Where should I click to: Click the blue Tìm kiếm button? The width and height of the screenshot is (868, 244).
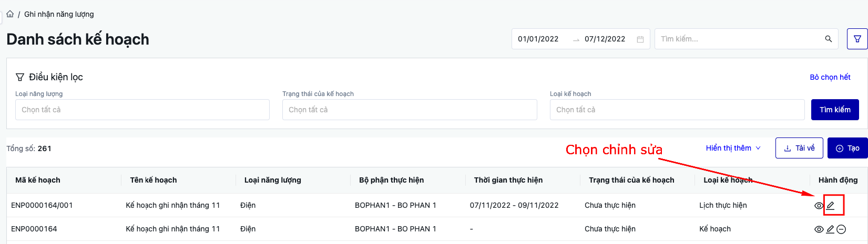[x=834, y=110]
